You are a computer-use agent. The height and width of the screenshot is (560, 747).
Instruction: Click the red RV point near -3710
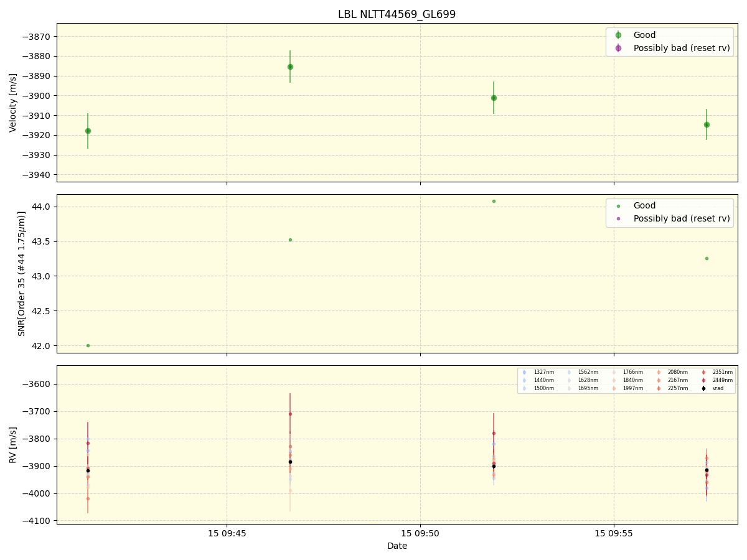(290, 414)
